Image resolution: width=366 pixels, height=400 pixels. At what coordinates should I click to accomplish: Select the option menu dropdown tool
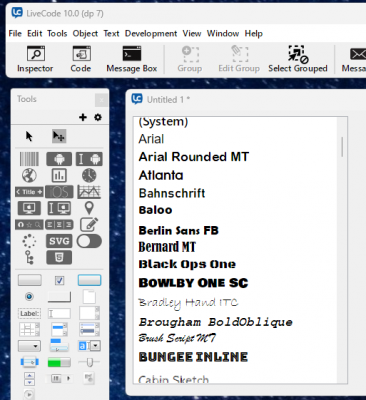pos(29,346)
